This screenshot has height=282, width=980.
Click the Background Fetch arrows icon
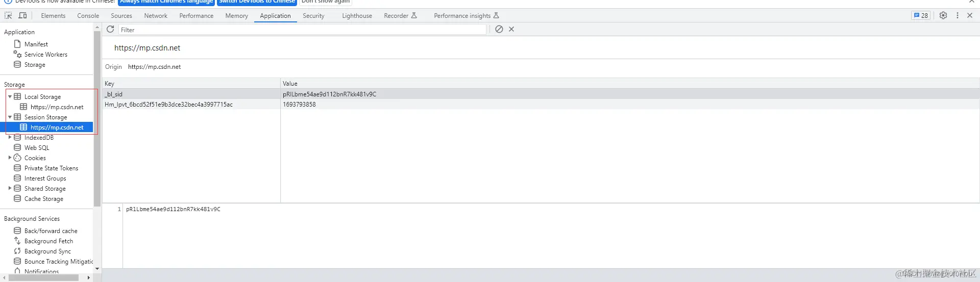point(17,241)
